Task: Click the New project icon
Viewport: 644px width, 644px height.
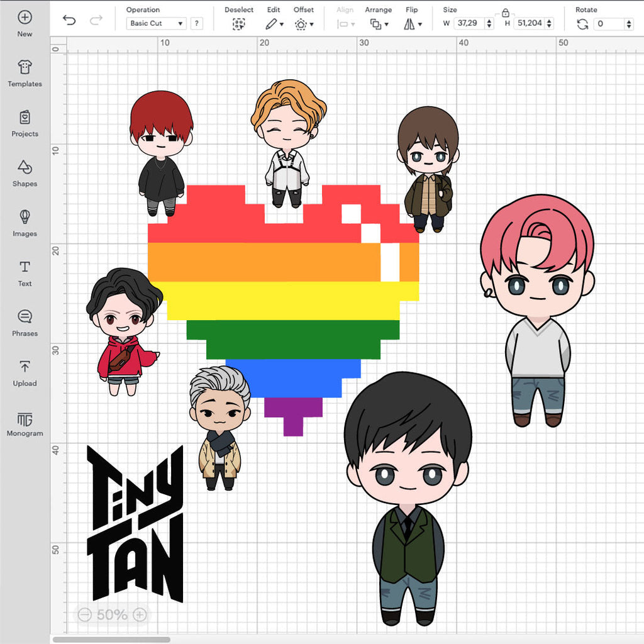Action: (x=25, y=18)
